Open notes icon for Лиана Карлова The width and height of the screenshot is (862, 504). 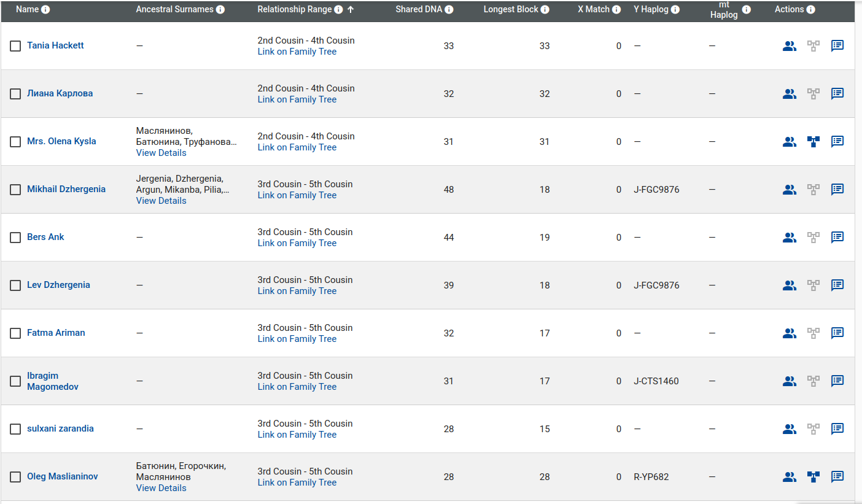[837, 94]
